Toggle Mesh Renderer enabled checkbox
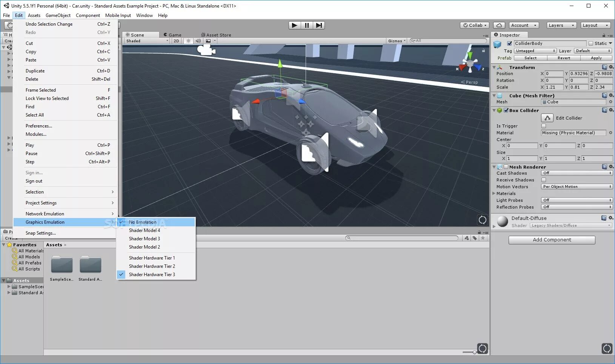This screenshot has height=364, width=615. pyautogui.click(x=506, y=167)
